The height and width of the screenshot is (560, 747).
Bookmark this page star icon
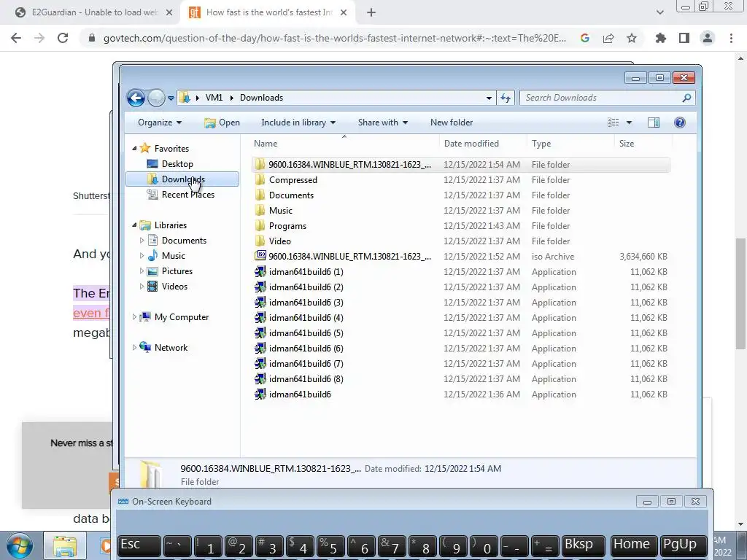632,38
